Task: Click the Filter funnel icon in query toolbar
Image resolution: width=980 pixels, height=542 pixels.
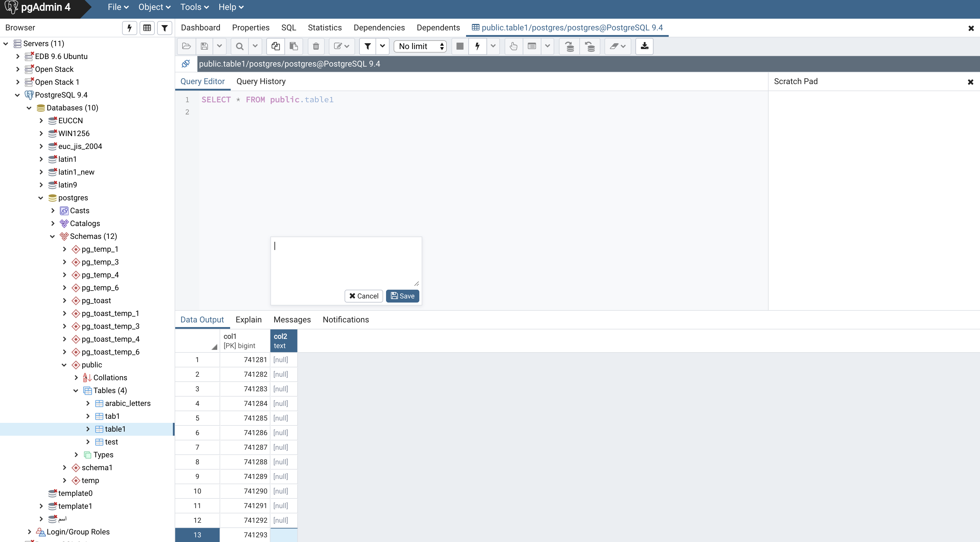Action: tap(367, 46)
